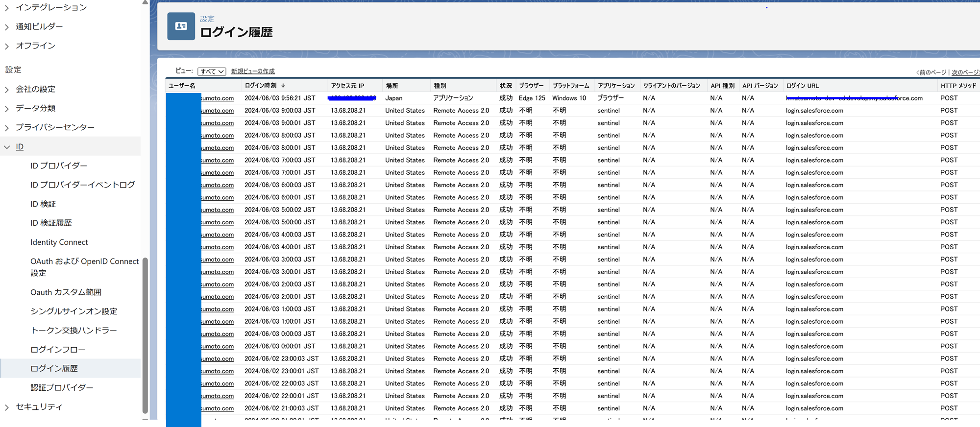
Task: Click Windows 10 platform cell
Action: (569, 98)
